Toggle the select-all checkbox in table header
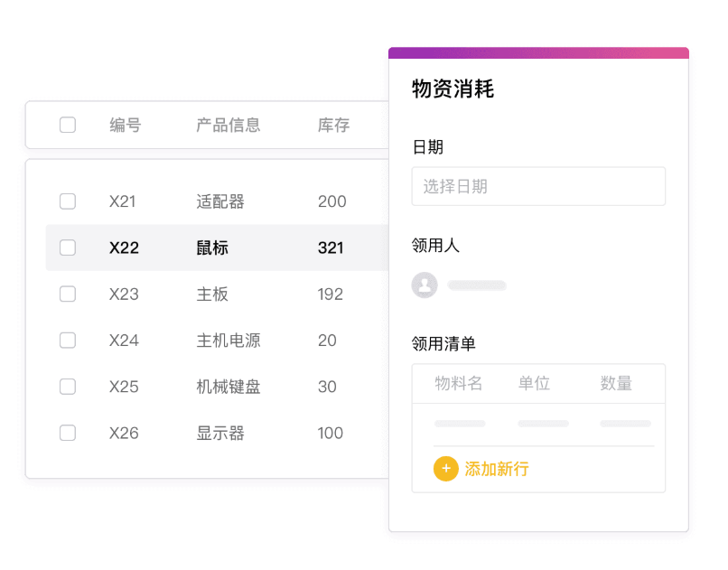This screenshot has height=570, width=728. click(68, 125)
